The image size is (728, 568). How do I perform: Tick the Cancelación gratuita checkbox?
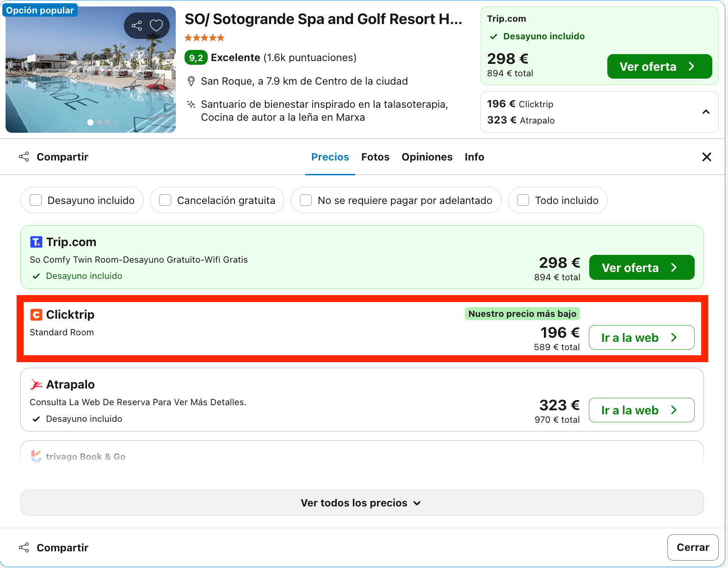(165, 200)
